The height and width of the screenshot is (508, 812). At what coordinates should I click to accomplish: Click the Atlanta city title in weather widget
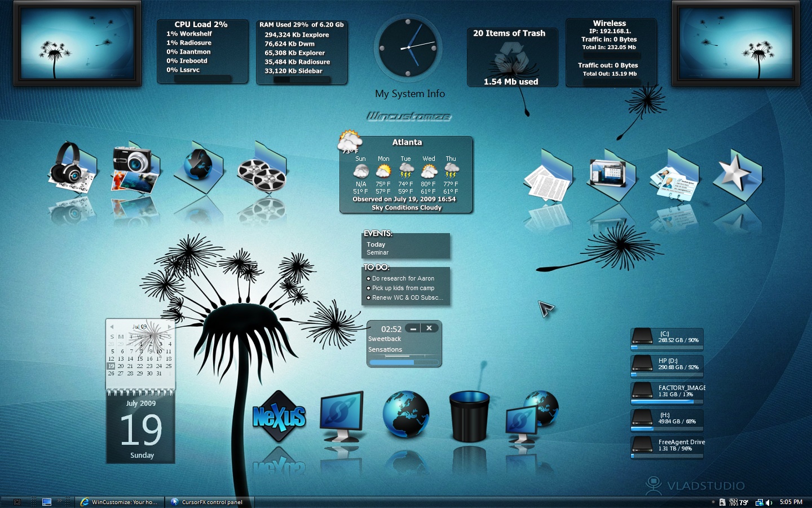point(407,142)
